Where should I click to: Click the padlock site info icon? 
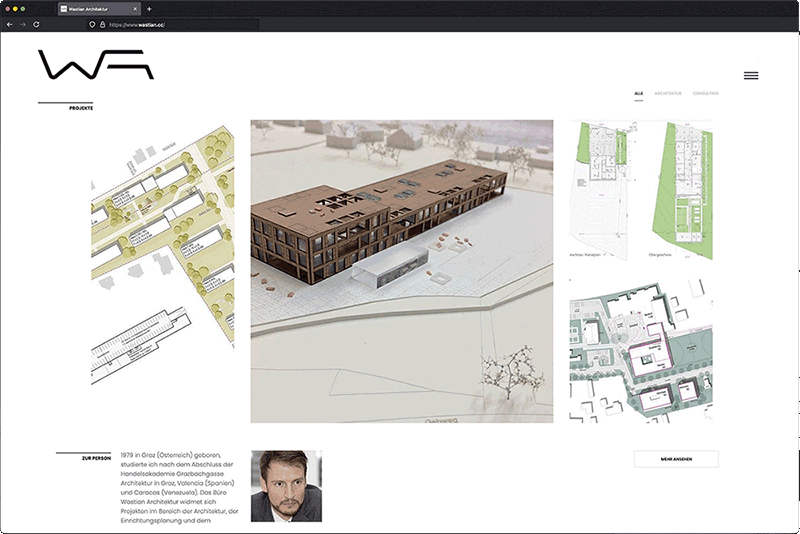[x=103, y=24]
